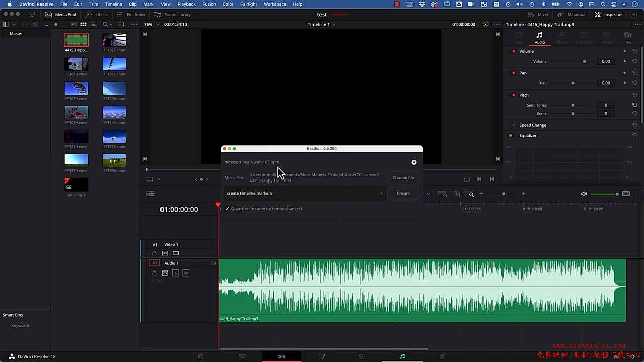
Task: Solo the Audio 1 track
Action: pos(175,273)
